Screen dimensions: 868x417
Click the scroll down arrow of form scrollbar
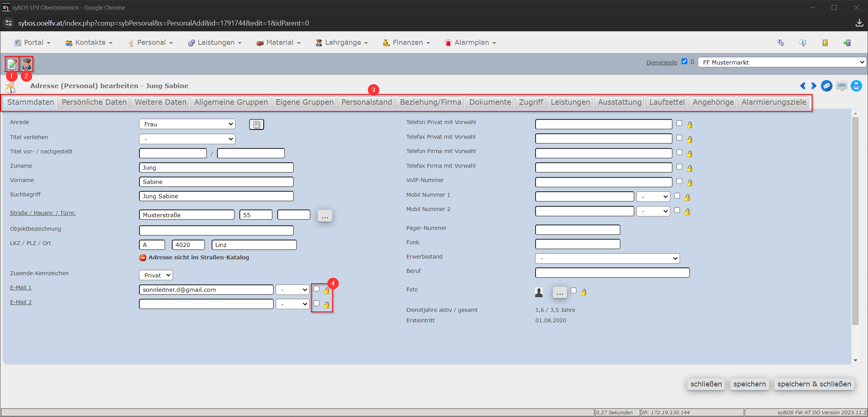[x=855, y=360]
